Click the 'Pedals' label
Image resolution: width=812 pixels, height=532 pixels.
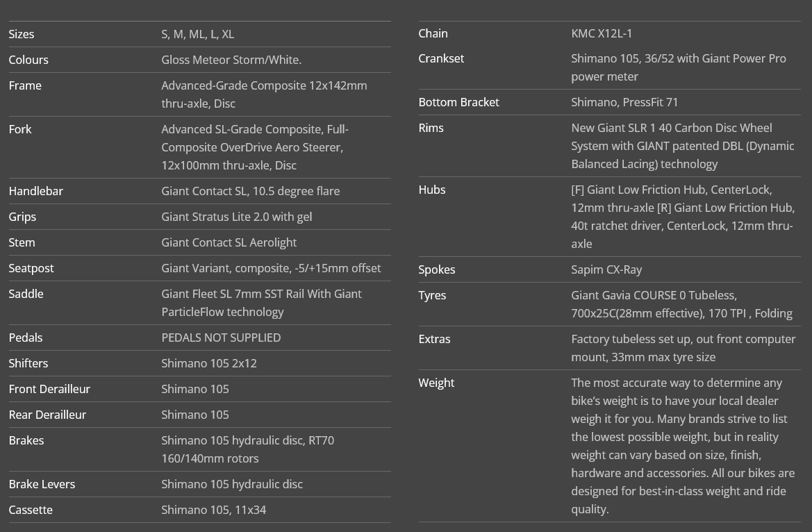click(x=26, y=338)
